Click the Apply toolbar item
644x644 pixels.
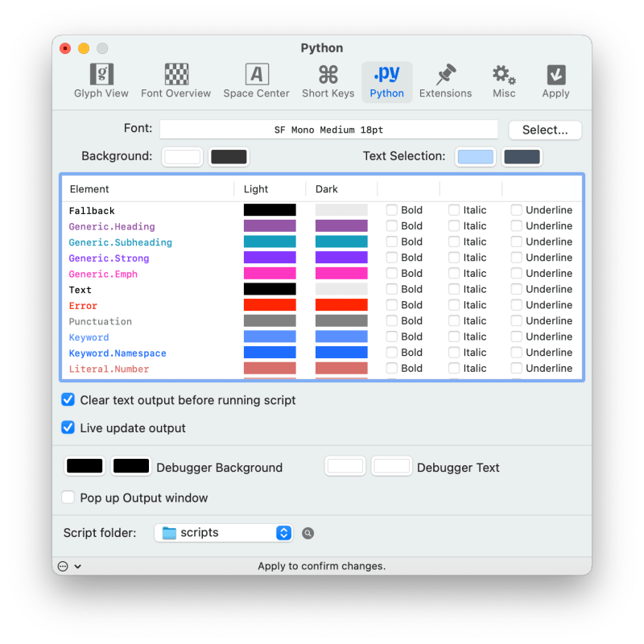click(x=555, y=78)
